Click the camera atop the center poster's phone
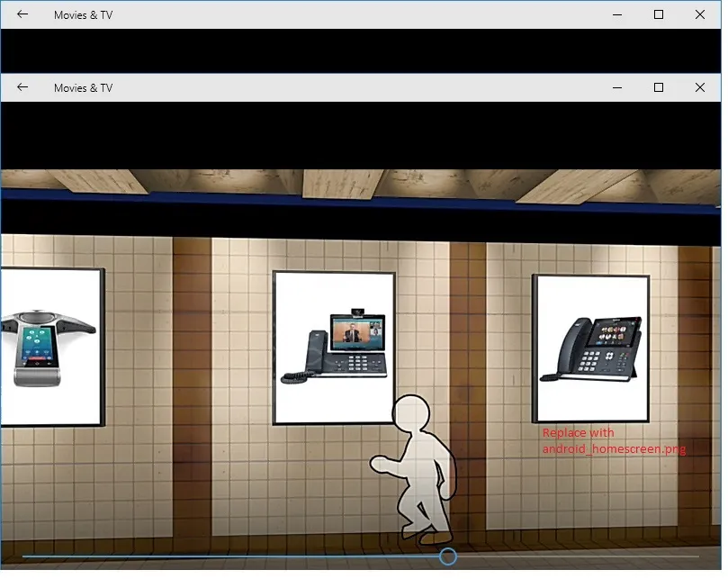The height and width of the screenshot is (579, 728). 356,310
